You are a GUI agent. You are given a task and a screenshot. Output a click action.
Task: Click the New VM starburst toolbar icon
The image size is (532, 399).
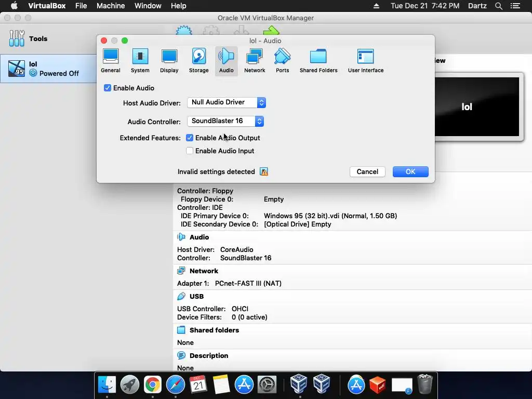(x=184, y=31)
